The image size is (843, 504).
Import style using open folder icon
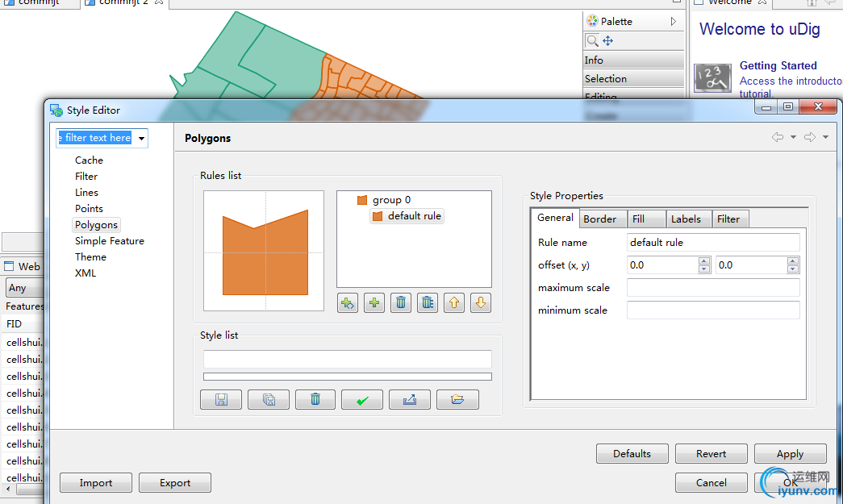click(x=457, y=400)
